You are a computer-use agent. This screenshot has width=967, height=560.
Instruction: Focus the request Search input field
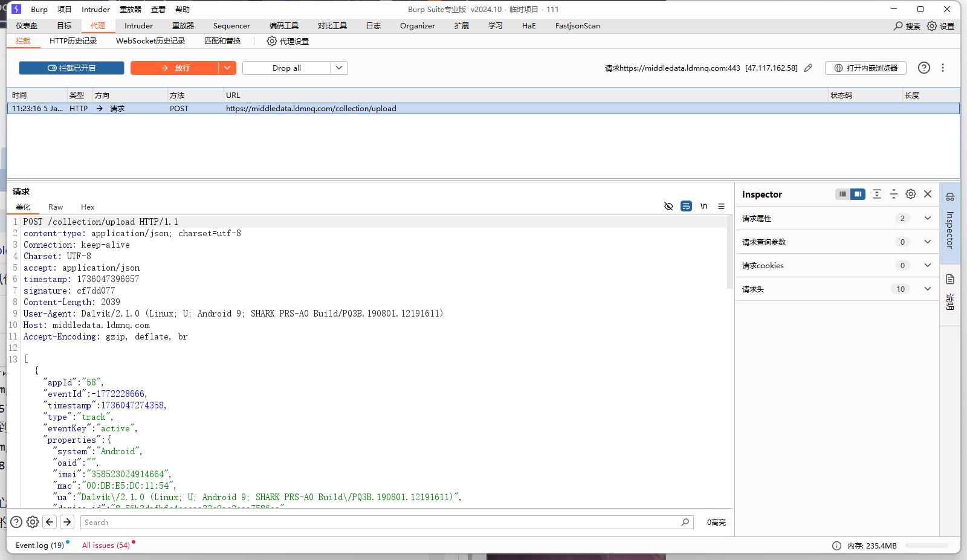[387, 522]
